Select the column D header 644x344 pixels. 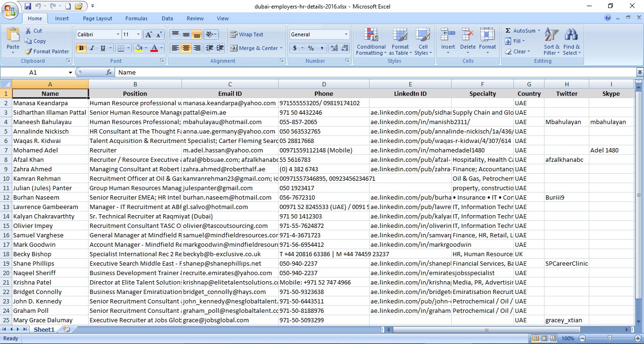click(324, 84)
